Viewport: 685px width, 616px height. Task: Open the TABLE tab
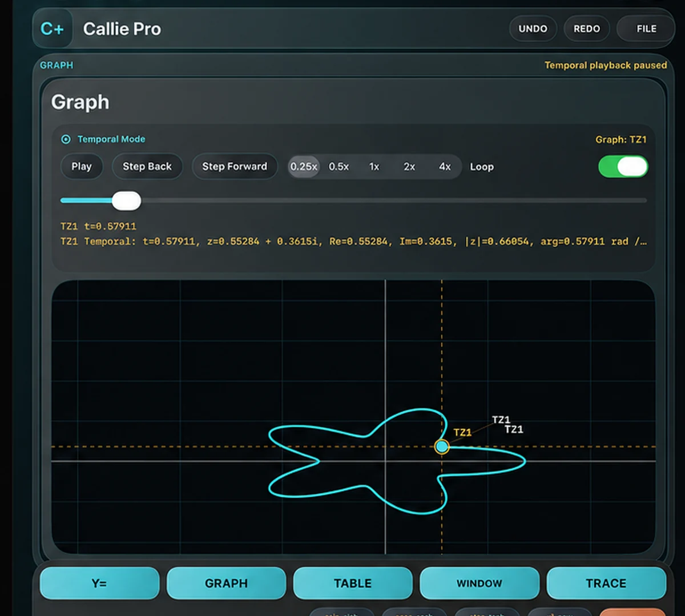pos(353,583)
